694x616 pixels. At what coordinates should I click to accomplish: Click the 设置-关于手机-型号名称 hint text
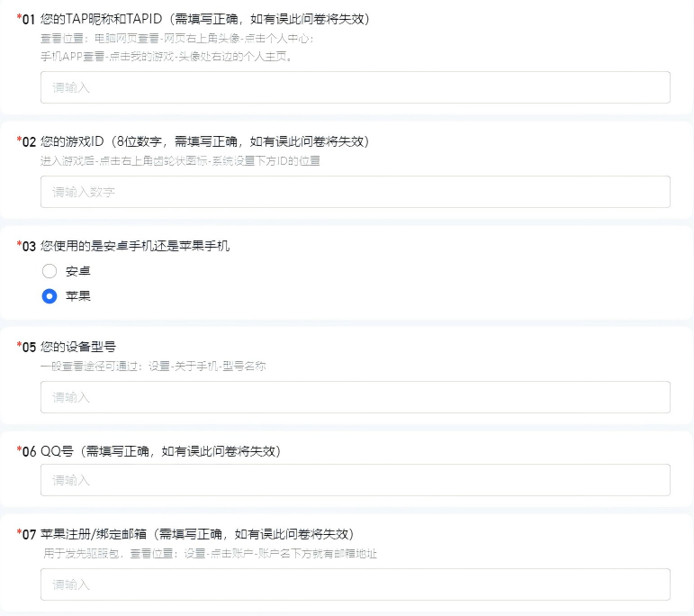pyautogui.click(x=153, y=367)
